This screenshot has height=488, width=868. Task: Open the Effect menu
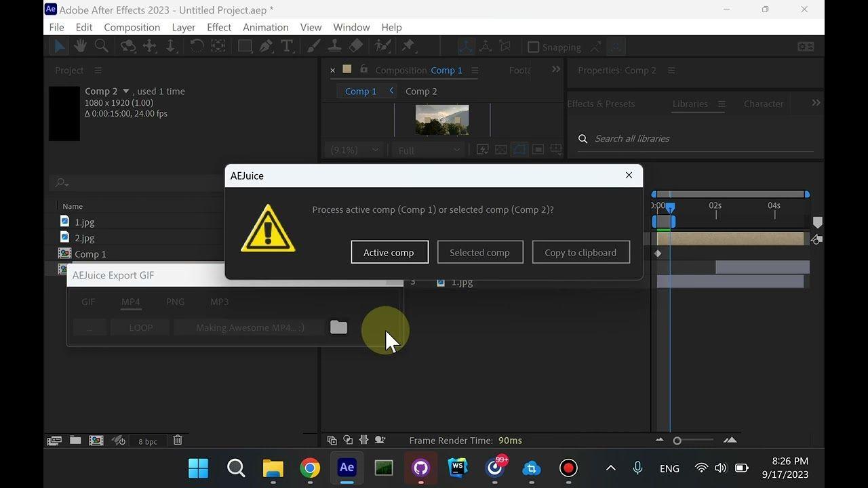pyautogui.click(x=219, y=27)
